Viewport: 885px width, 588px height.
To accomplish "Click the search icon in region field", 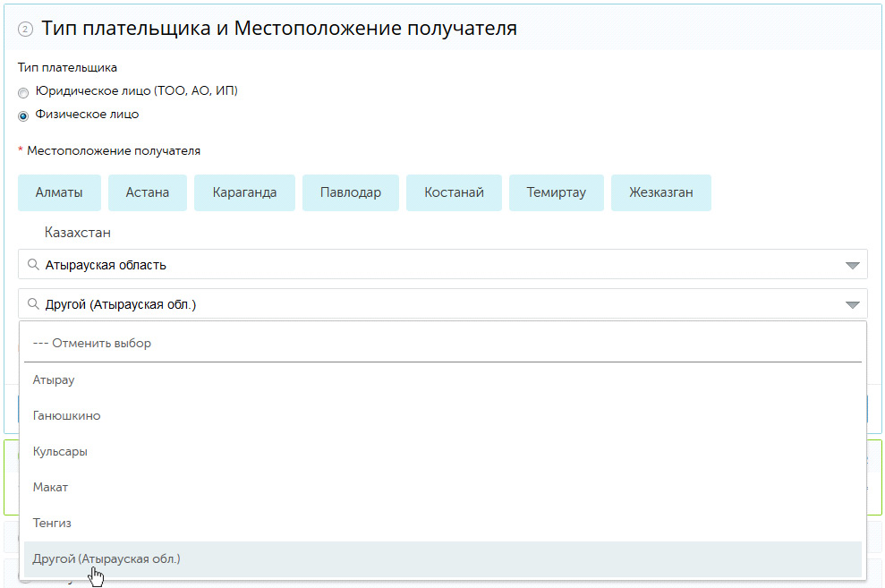I will click(x=33, y=265).
